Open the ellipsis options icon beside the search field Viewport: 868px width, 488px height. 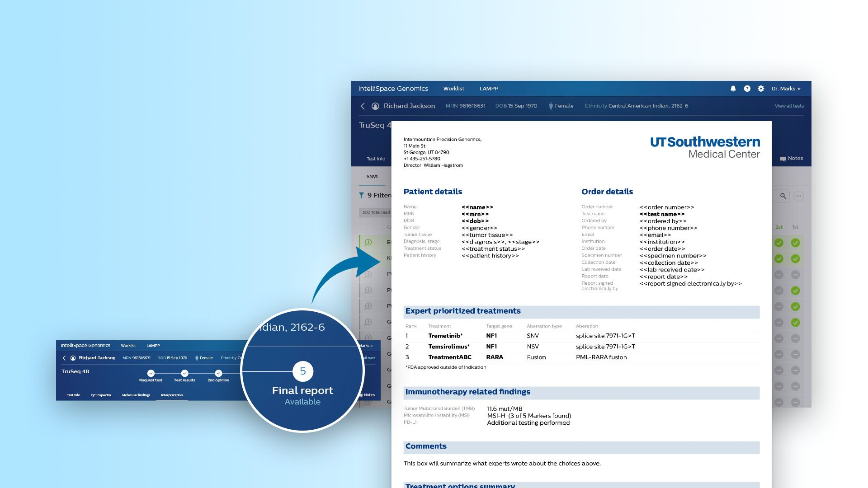click(x=798, y=196)
